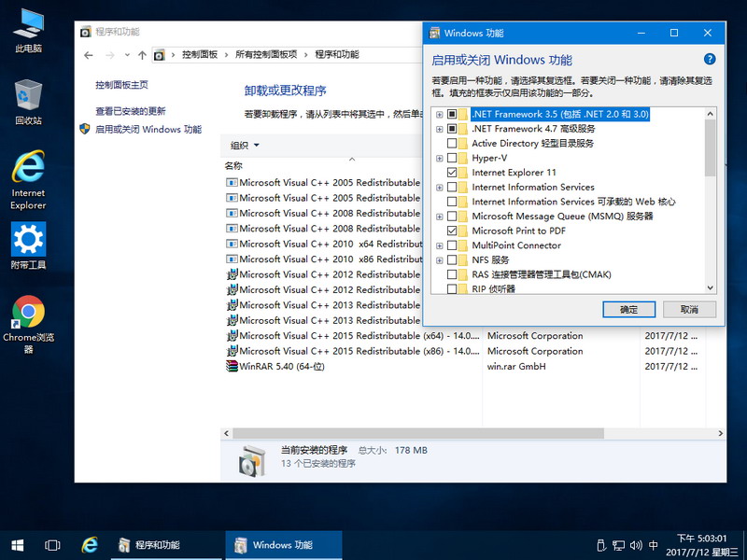This screenshot has width=747, height=560.
Task: Click 确定 in Windows 功能 dialog
Action: (628, 310)
